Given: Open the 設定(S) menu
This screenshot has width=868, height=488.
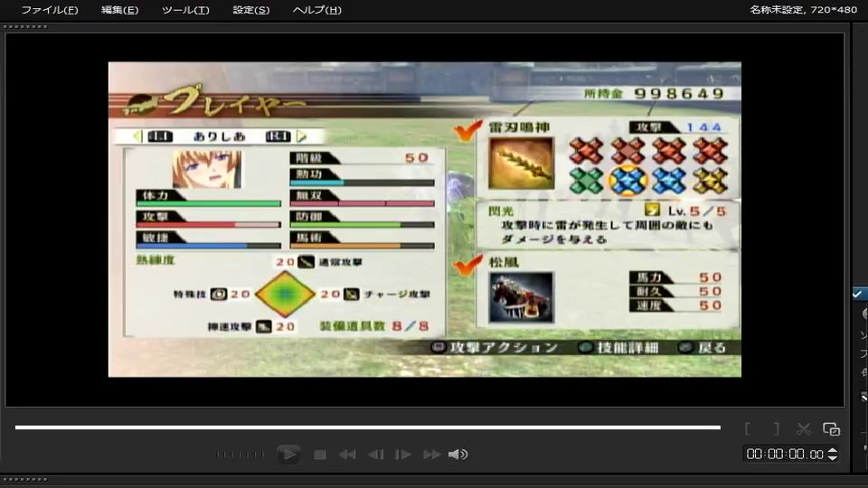Looking at the screenshot, I should (x=250, y=10).
